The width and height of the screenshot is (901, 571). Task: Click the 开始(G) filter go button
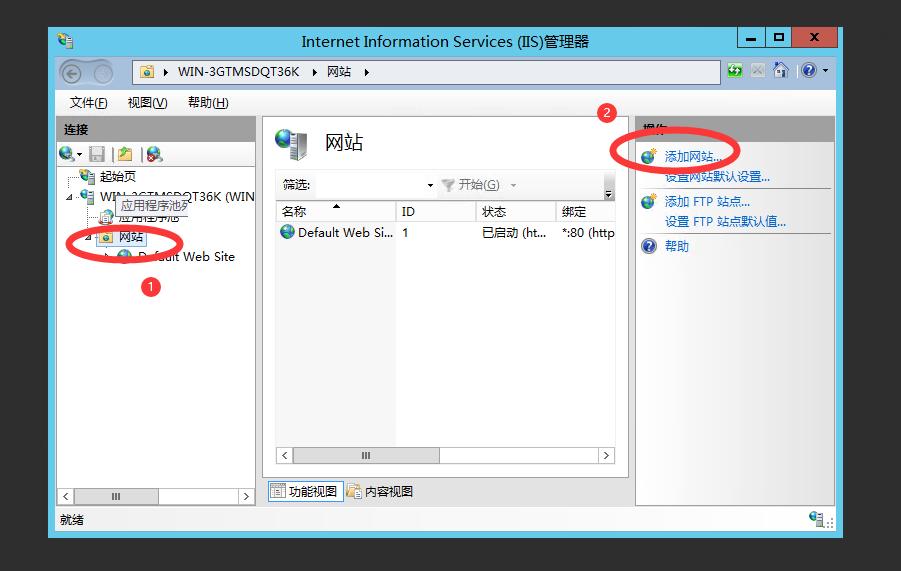coord(471,185)
